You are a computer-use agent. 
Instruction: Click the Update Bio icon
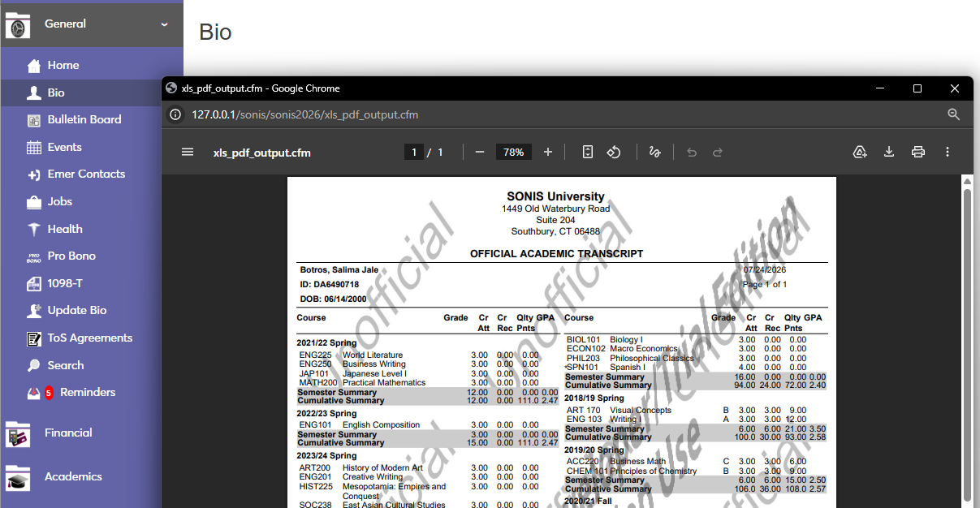(x=34, y=311)
